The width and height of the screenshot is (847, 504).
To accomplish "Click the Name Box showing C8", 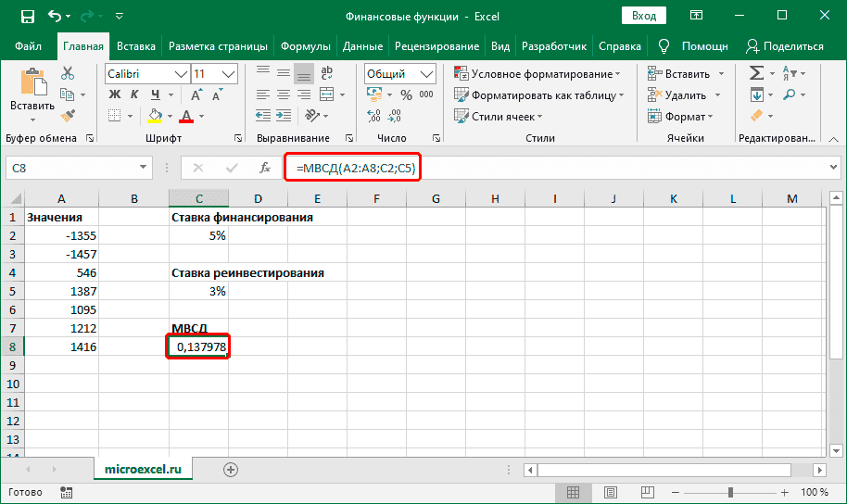I will pos(70,168).
